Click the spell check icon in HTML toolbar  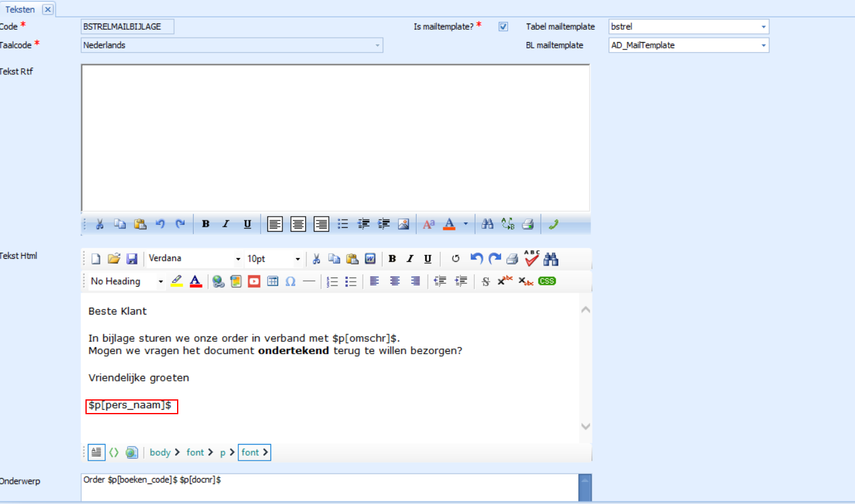tap(531, 258)
